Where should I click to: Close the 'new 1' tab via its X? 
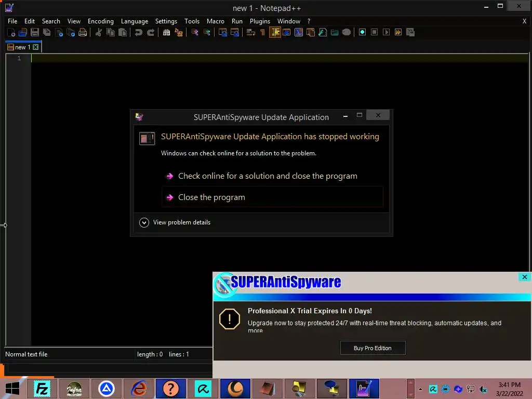coord(36,47)
